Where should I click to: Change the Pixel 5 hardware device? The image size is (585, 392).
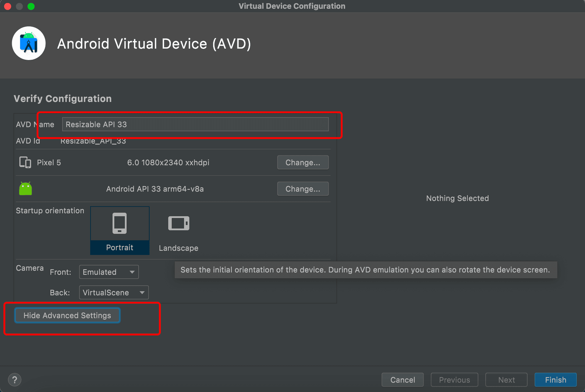pos(303,162)
